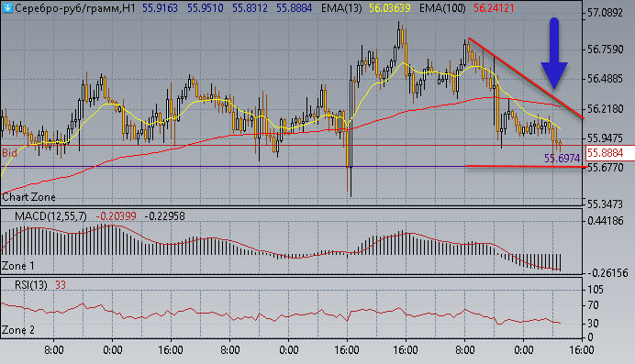Click the purple level label 55.6974
The height and width of the screenshot is (364, 635).
(x=562, y=159)
